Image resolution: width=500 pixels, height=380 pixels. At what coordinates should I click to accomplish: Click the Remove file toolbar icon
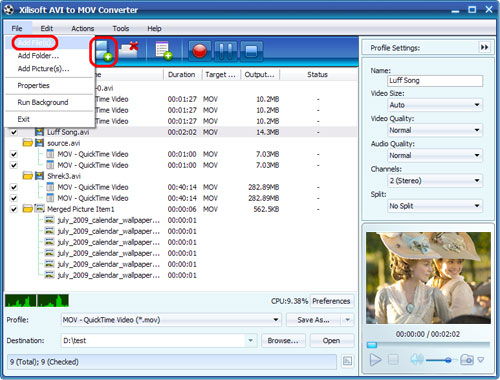click(129, 50)
